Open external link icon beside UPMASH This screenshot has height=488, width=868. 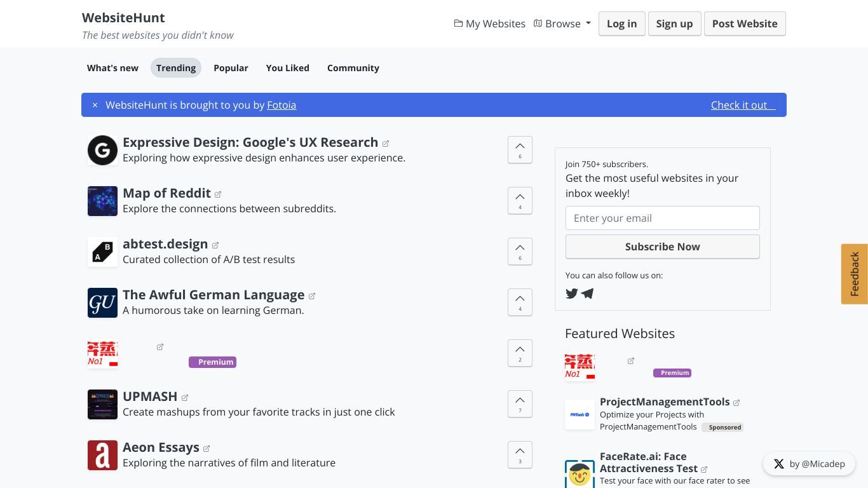(185, 398)
